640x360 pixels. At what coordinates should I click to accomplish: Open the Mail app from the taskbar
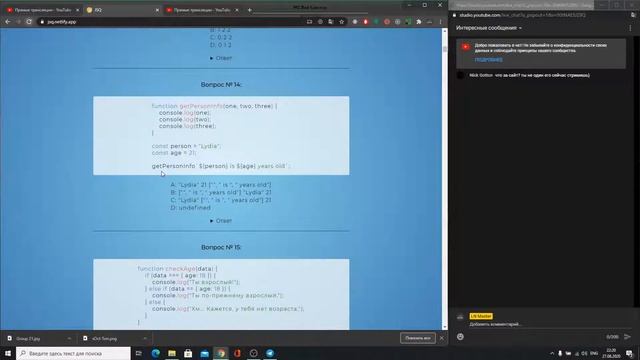pyautogui.click(x=204, y=353)
